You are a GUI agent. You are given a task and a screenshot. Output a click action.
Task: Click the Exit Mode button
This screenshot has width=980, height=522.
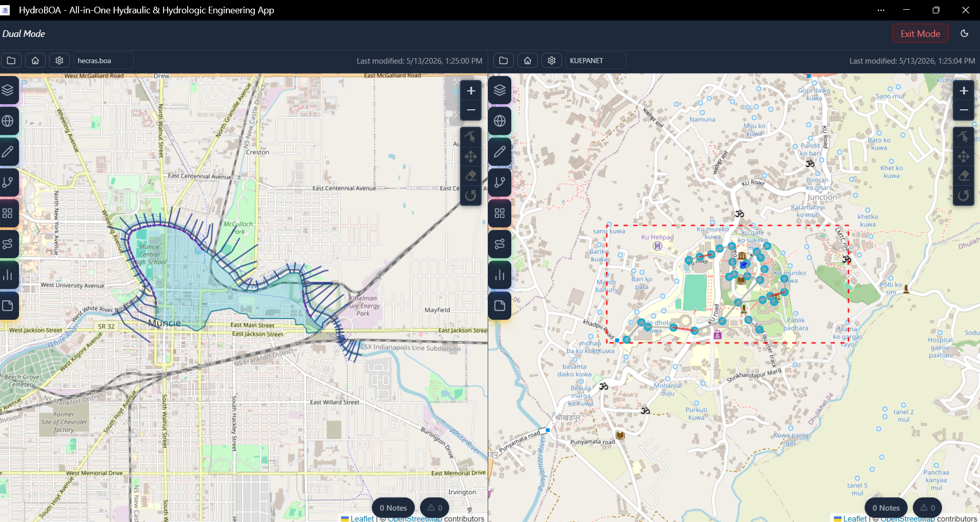pyautogui.click(x=921, y=33)
